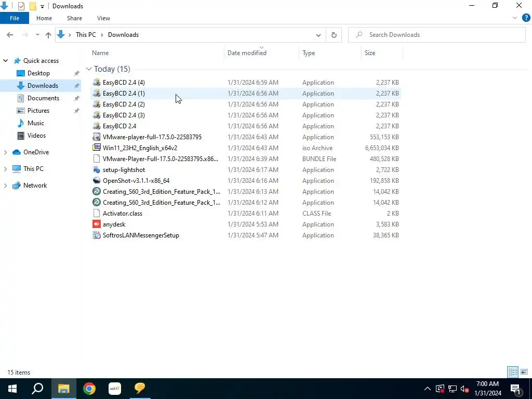Open the View ribbon tab
This screenshot has width=532, height=399.
pyautogui.click(x=103, y=18)
